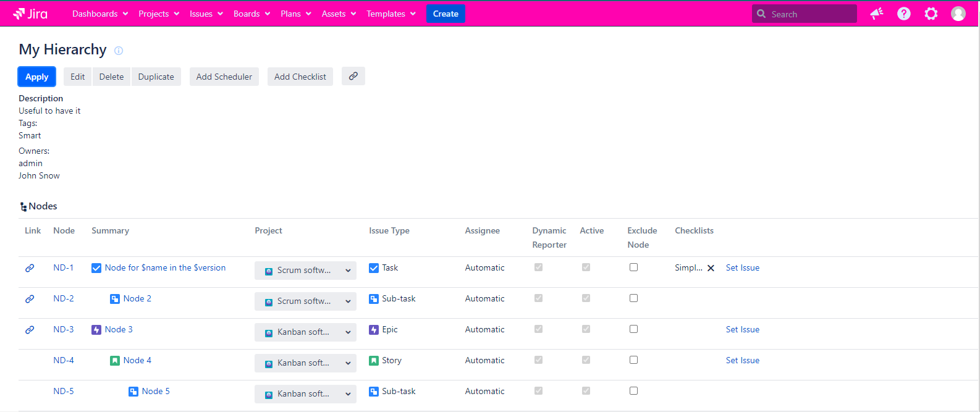980x412 pixels.
Task: Open the settings gear icon
Action: tap(931, 14)
